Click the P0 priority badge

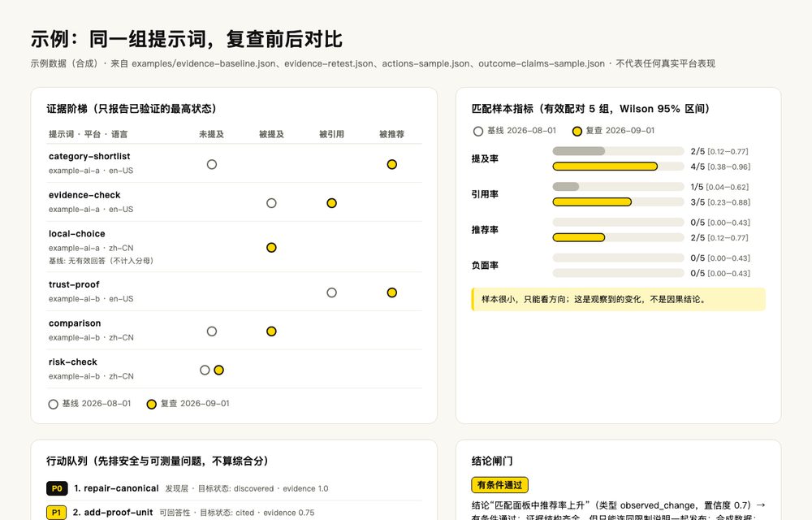(x=57, y=488)
